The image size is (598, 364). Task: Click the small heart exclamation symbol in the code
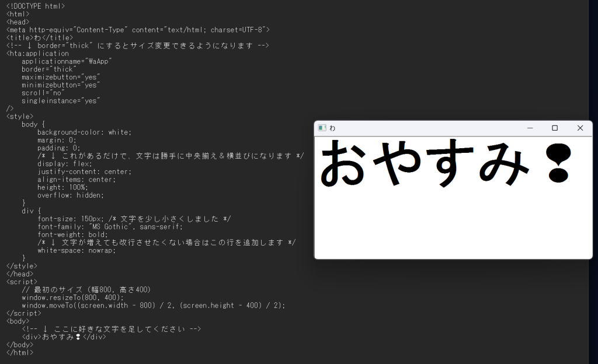coord(78,337)
